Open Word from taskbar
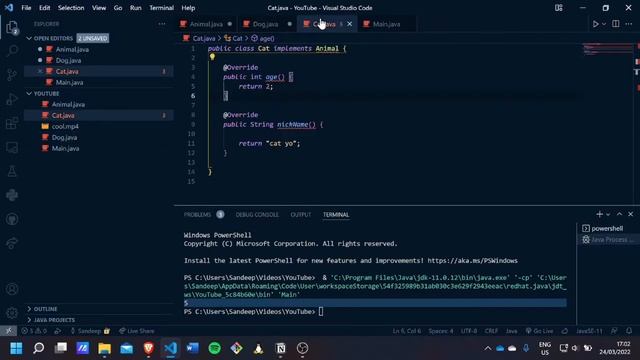This screenshot has height=360, width=640. pyautogui.click(x=192, y=348)
